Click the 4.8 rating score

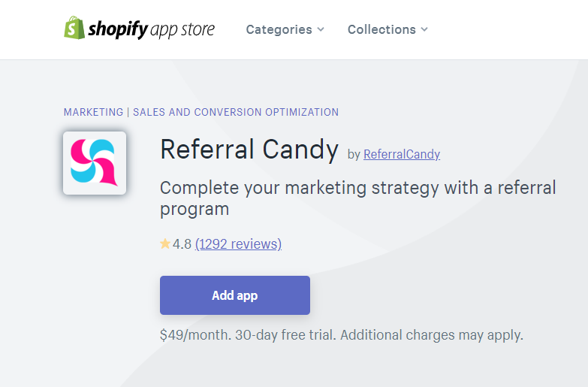tap(182, 244)
